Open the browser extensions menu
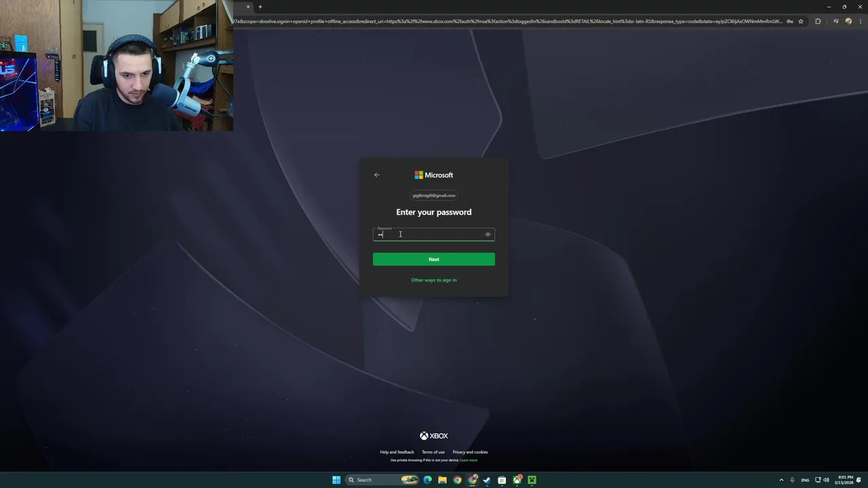The image size is (868, 488). pyautogui.click(x=818, y=21)
